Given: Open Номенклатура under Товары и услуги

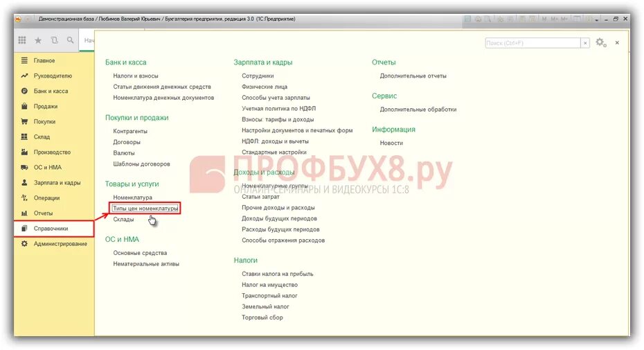Looking at the screenshot, I should click(132, 198).
